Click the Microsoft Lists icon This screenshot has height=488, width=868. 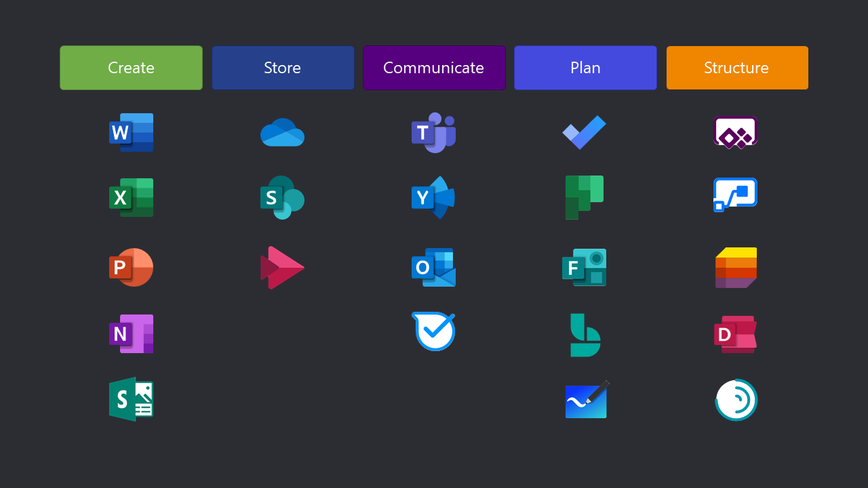point(736,268)
